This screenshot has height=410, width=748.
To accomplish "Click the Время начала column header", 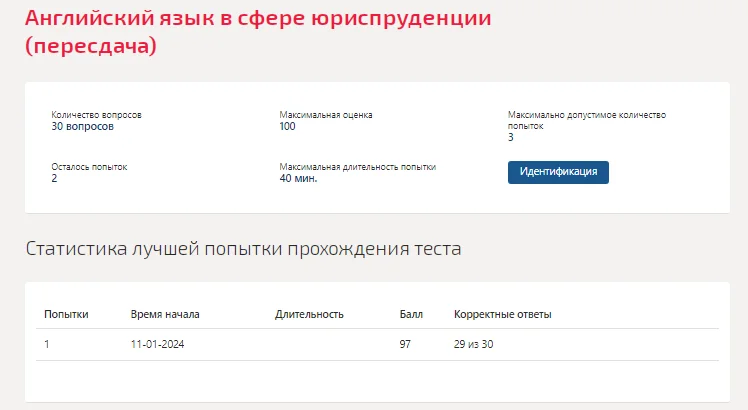I will tap(165, 315).
